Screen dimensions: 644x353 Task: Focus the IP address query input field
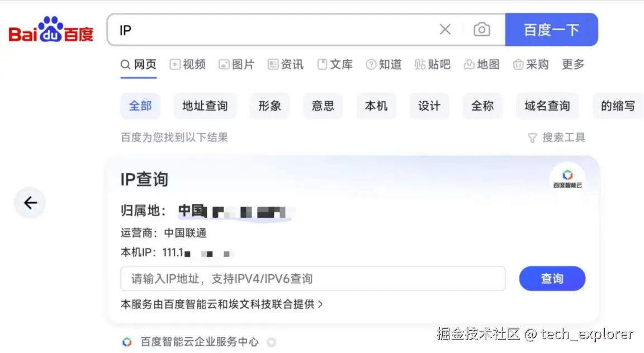pyautogui.click(x=313, y=279)
